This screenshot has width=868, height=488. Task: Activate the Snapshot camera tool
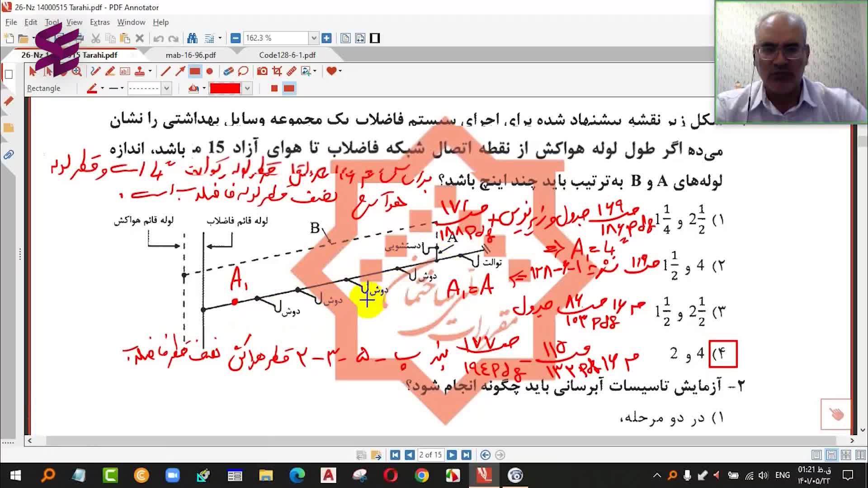click(x=262, y=71)
